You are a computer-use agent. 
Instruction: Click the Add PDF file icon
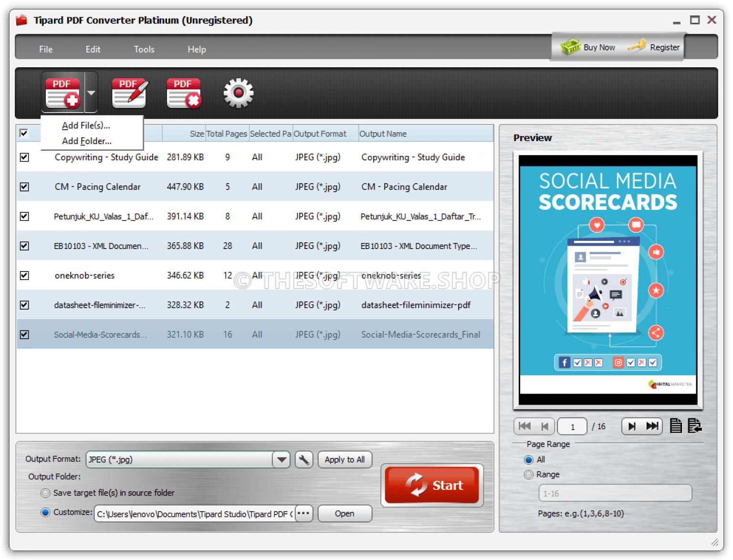click(x=63, y=93)
